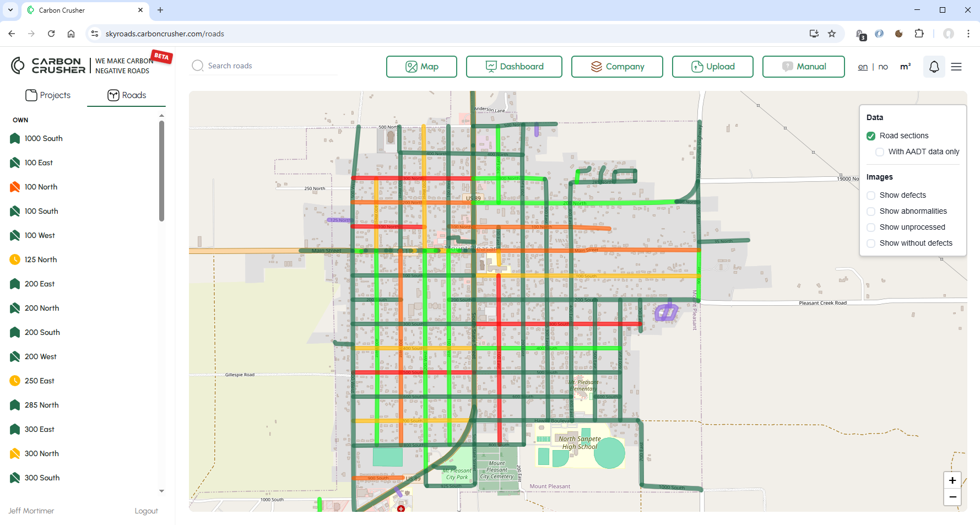The image size is (980, 525).
Task: Click the 300 South road icon
Action: point(15,478)
